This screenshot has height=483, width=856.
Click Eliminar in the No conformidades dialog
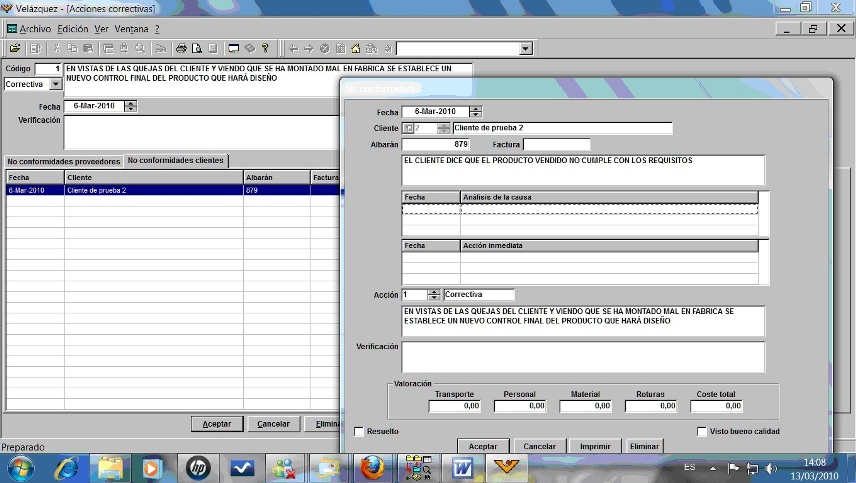(644, 446)
